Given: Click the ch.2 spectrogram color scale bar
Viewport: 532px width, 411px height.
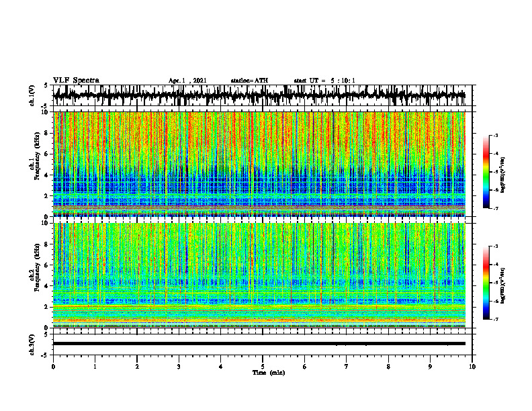Looking at the screenshot, I should [x=486, y=283].
